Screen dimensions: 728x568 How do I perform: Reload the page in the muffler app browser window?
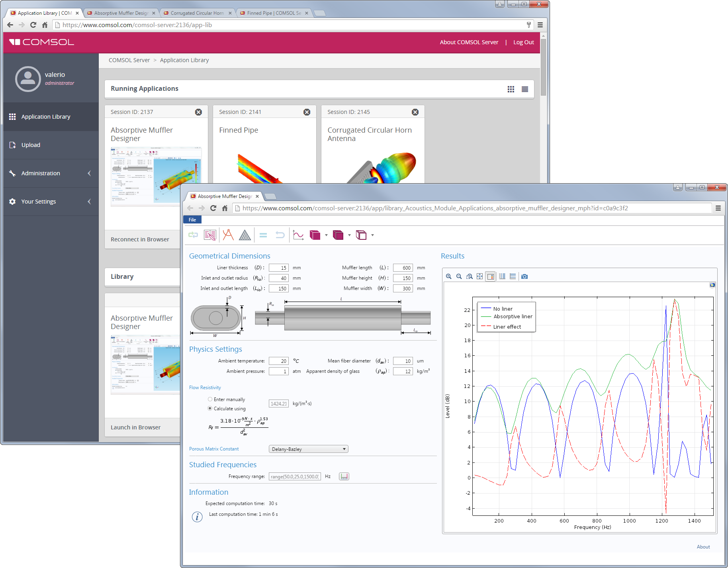213,208
